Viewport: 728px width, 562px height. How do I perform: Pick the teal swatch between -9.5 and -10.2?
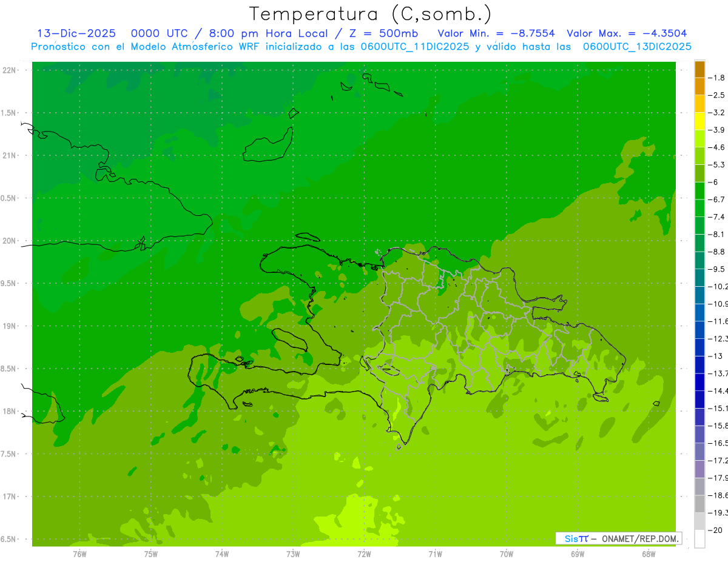(699, 278)
